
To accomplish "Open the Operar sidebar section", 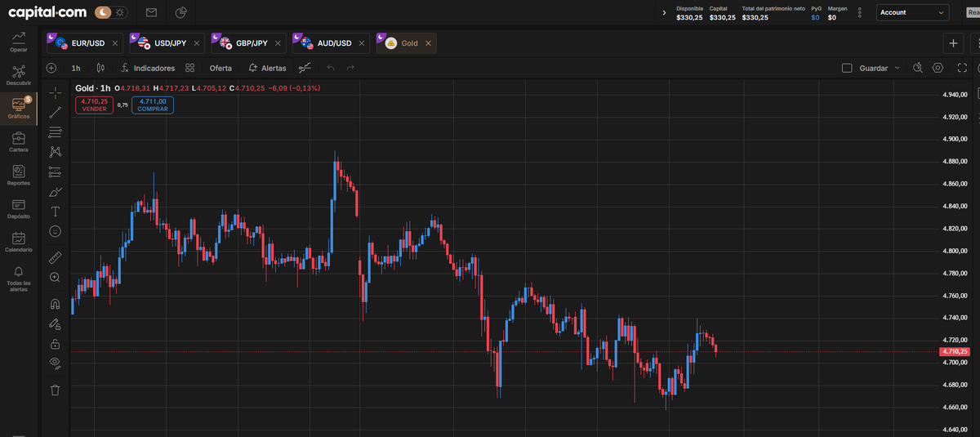I will pyautogui.click(x=18, y=42).
